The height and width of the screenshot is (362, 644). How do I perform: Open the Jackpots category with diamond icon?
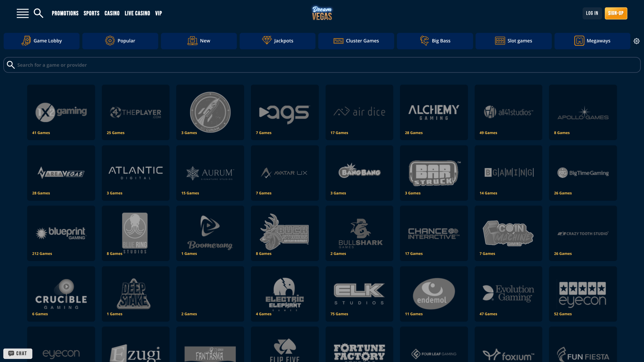277,41
